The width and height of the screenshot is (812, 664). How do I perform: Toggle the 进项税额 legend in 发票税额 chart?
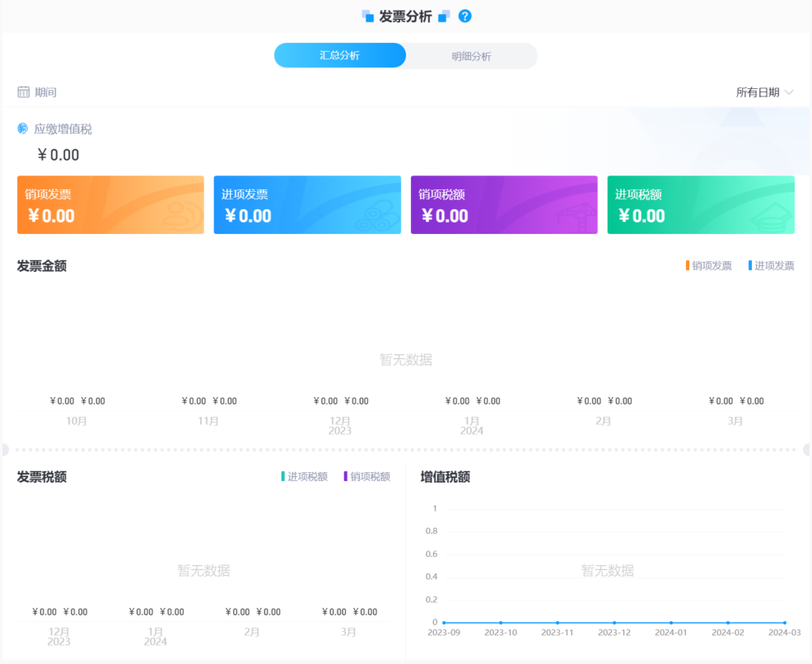[x=306, y=476]
